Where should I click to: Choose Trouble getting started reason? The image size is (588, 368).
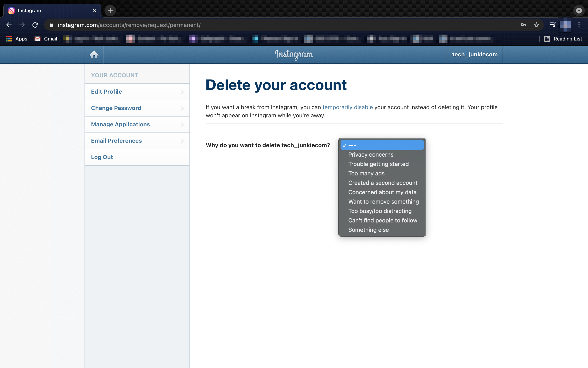382,164
